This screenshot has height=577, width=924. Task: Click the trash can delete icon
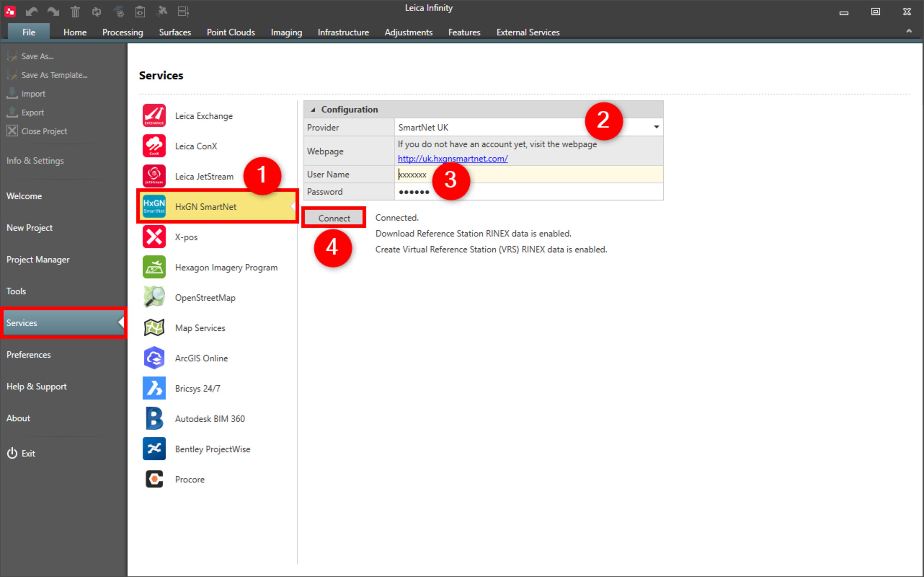pos(75,12)
